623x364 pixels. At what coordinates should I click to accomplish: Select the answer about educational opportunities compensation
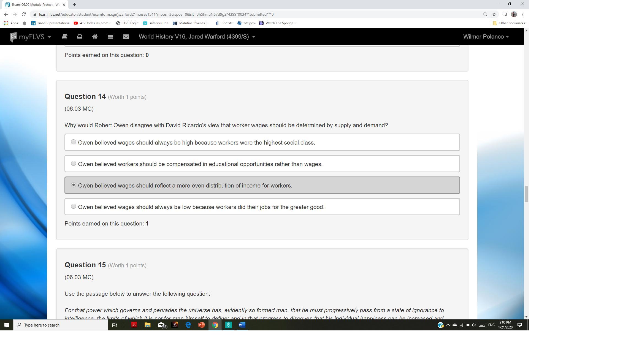[74, 164]
